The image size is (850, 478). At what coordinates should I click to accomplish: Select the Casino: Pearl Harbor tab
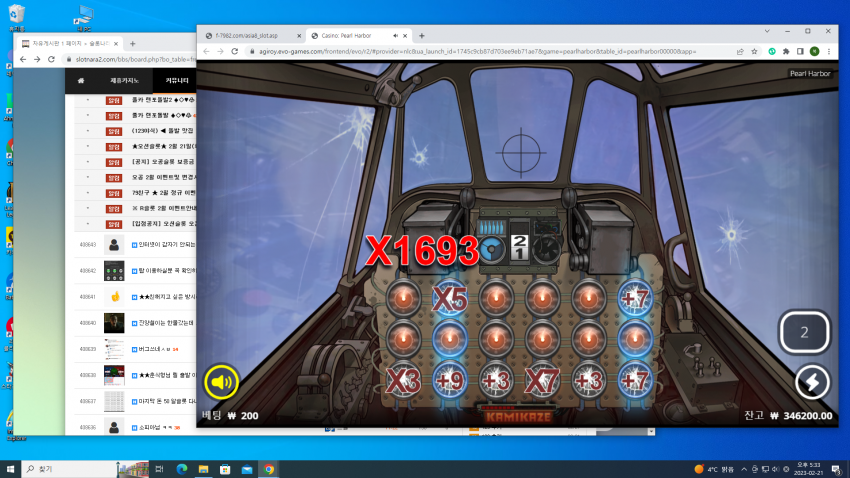pos(352,36)
